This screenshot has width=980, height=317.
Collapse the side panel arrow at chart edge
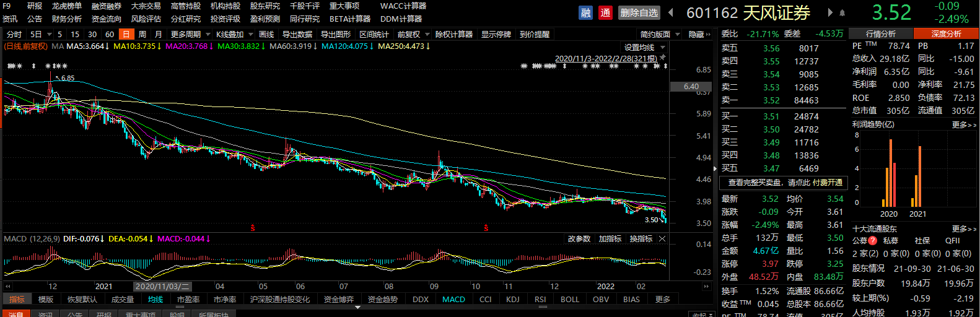click(715, 168)
